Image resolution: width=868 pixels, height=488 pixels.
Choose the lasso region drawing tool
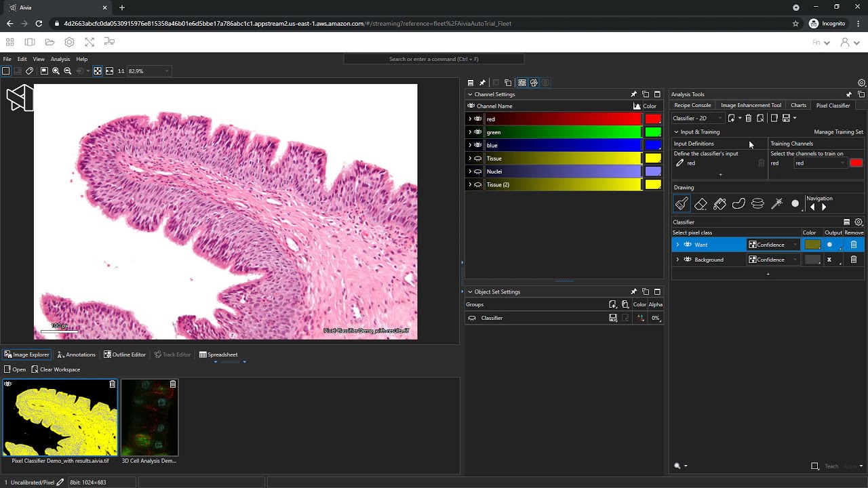(738, 204)
